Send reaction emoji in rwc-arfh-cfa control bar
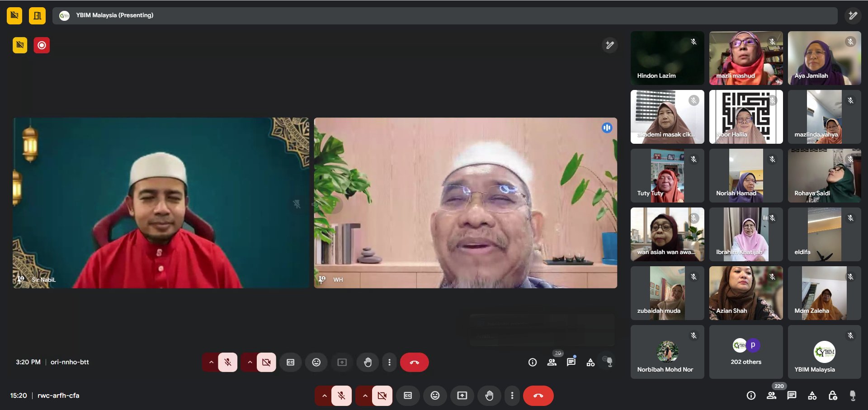Image resolution: width=868 pixels, height=410 pixels. tap(435, 396)
